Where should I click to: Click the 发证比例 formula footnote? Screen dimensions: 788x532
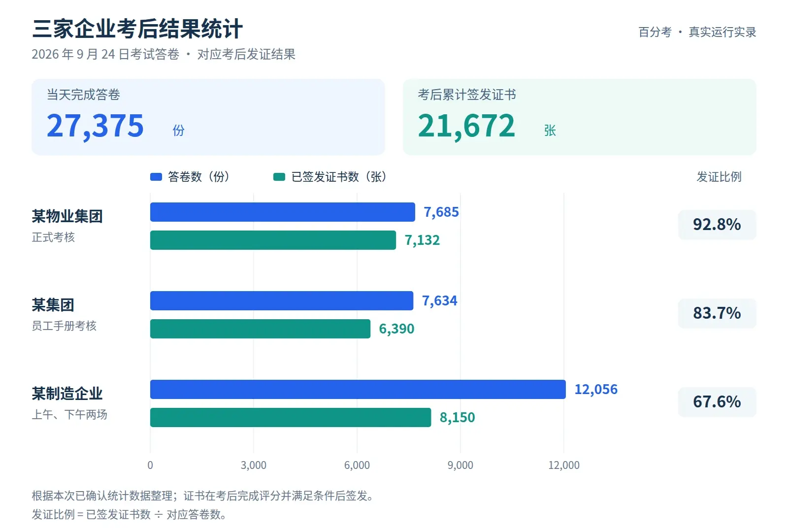[130, 515]
